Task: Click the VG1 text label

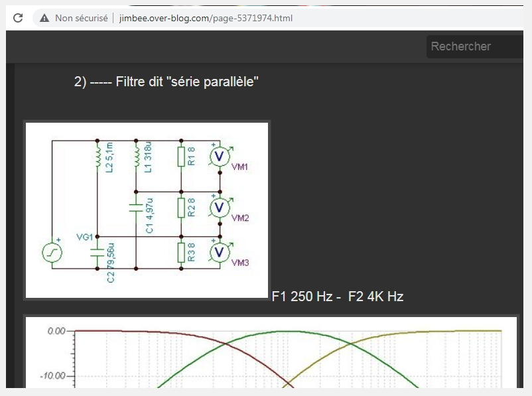Action: click(x=84, y=237)
